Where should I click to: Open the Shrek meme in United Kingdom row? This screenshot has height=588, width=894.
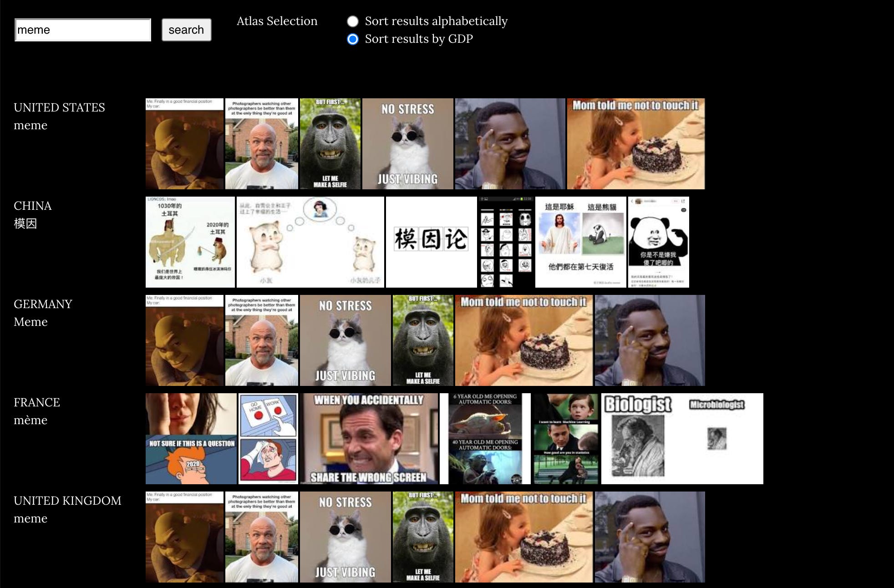coord(184,537)
